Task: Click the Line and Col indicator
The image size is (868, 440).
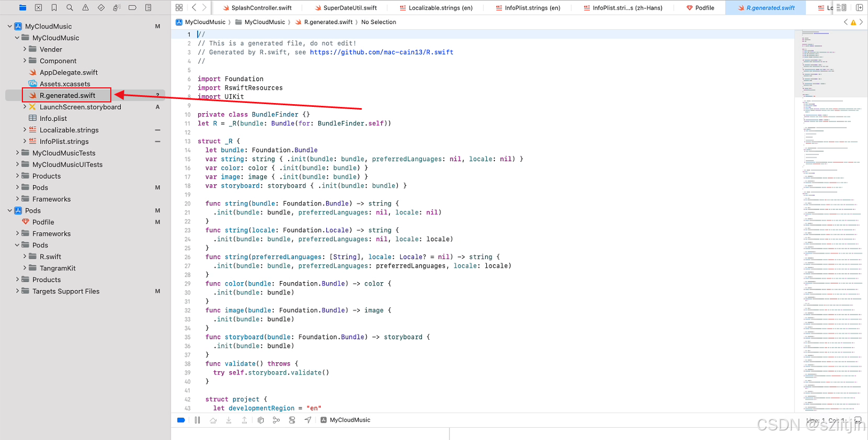Action: [x=825, y=420]
